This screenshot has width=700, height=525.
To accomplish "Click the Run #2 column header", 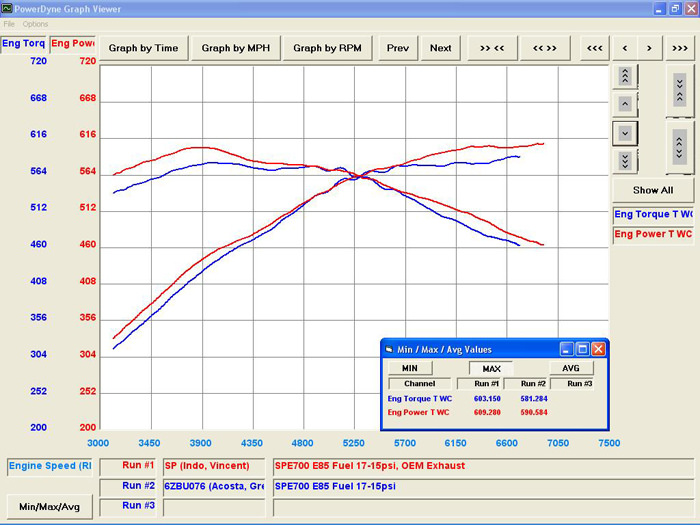I will (527, 383).
